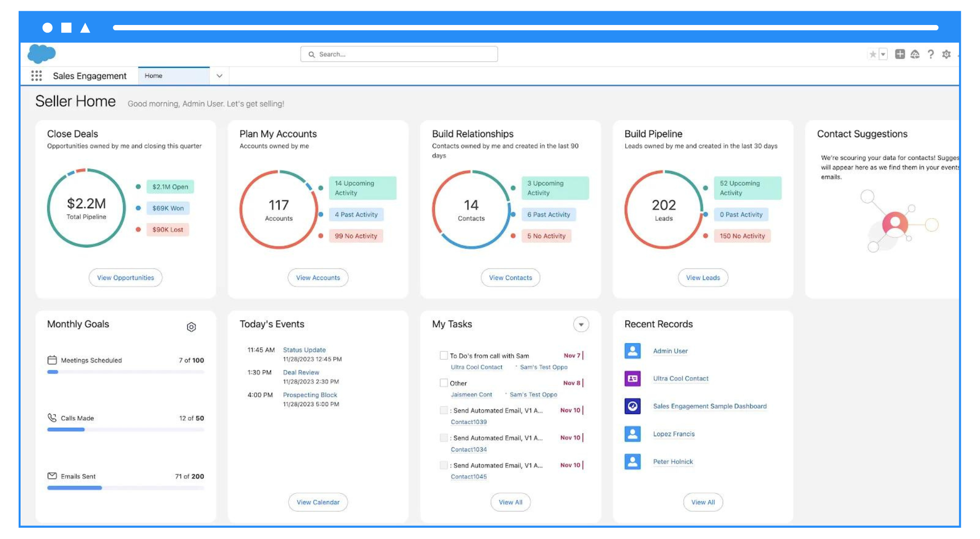Viewport: 980px width, 539px height.
Task: Click the favorites star icon
Action: tap(873, 54)
